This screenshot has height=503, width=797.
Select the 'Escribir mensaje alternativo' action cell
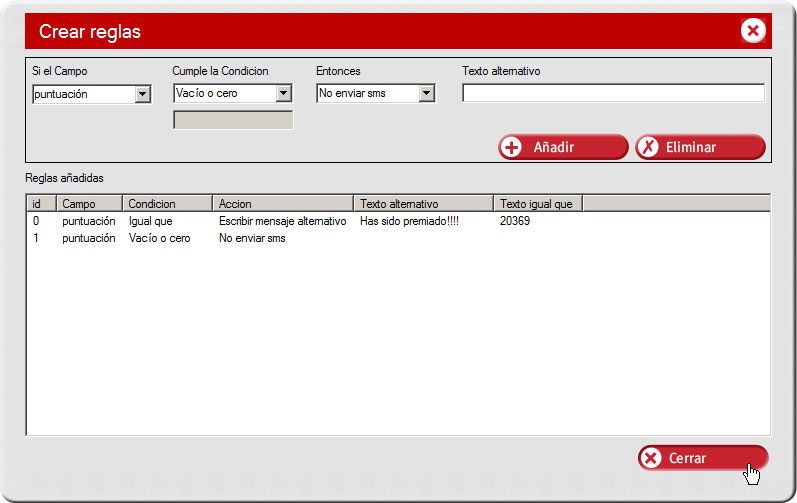[282, 221]
